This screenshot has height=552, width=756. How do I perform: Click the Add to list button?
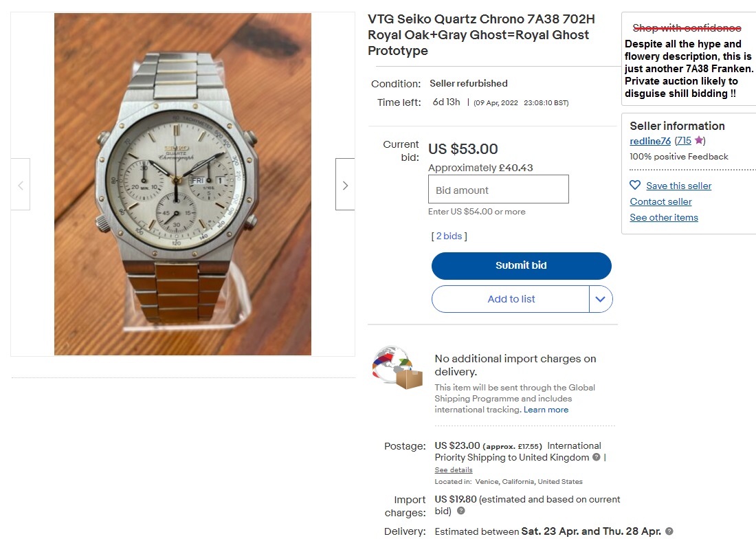(511, 299)
